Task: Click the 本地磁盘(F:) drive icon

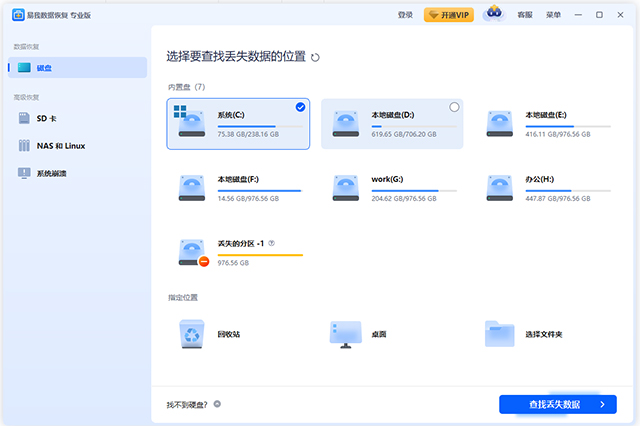Action: 192,188
